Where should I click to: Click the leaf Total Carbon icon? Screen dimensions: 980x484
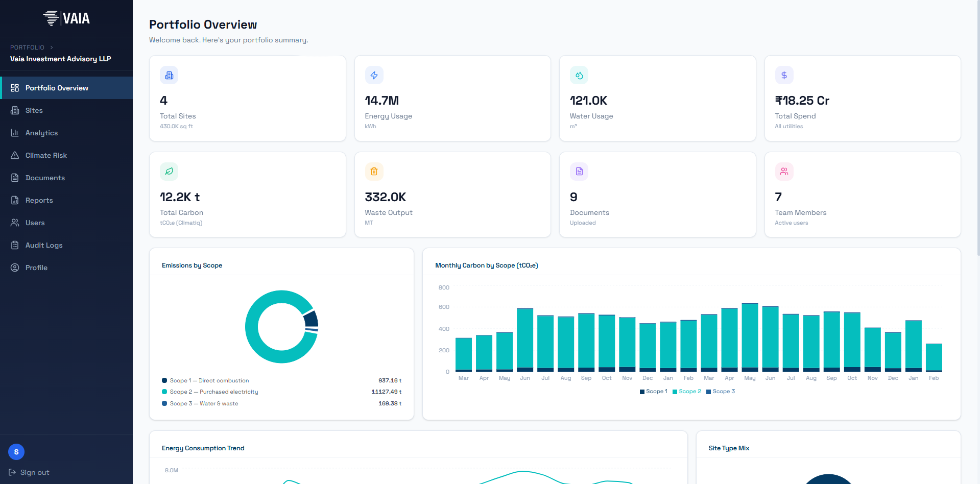(x=169, y=172)
